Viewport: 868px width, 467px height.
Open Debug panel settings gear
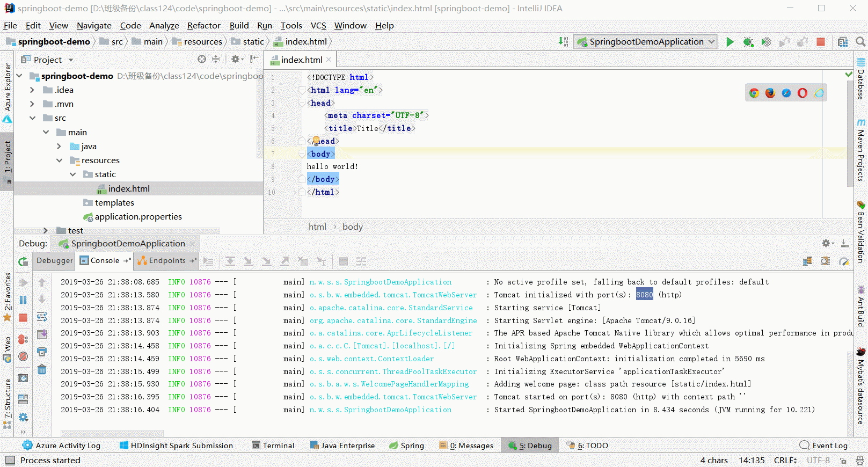tap(827, 243)
